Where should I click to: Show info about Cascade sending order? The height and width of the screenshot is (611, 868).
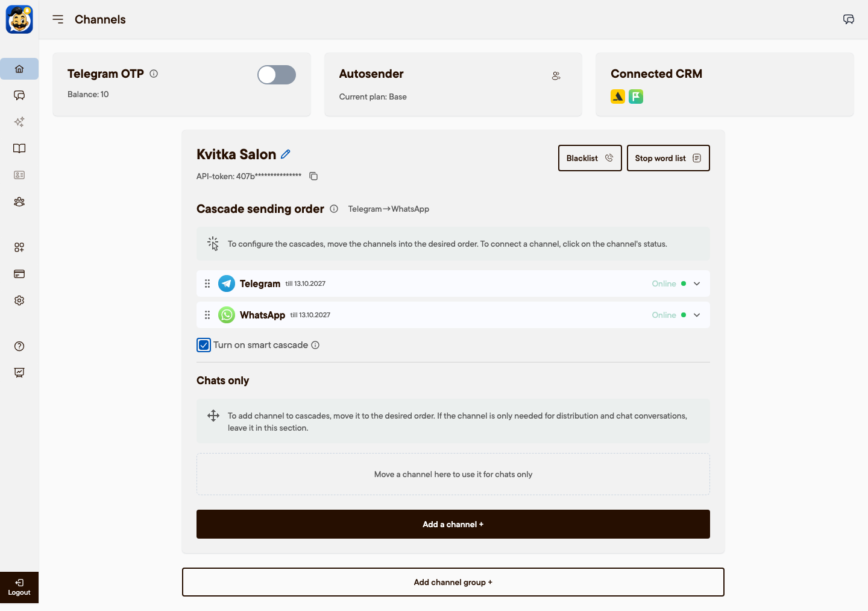click(x=334, y=209)
